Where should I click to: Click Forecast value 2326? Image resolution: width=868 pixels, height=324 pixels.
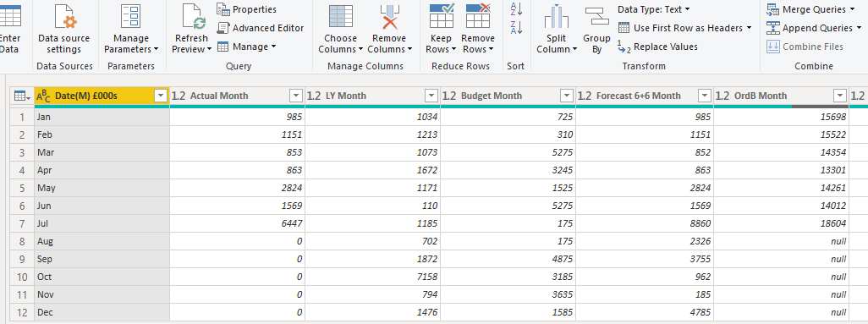tap(645, 241)
